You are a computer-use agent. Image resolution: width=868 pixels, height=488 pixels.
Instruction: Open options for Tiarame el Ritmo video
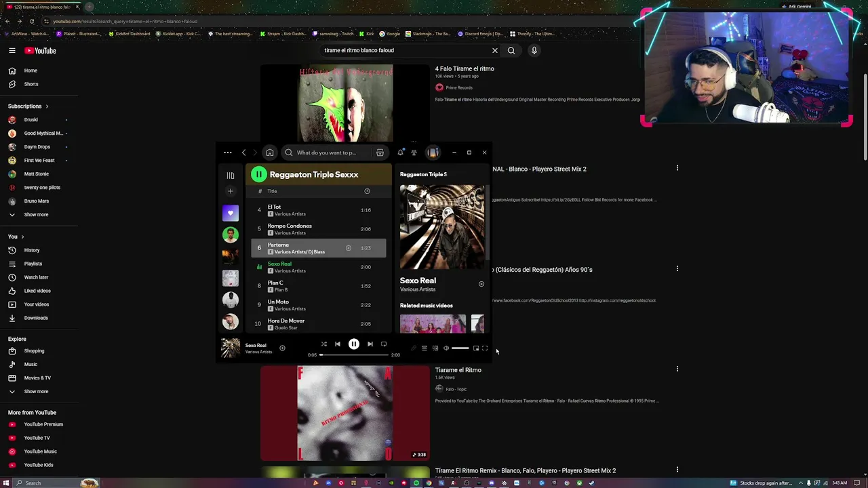click(x=677, y=369)
